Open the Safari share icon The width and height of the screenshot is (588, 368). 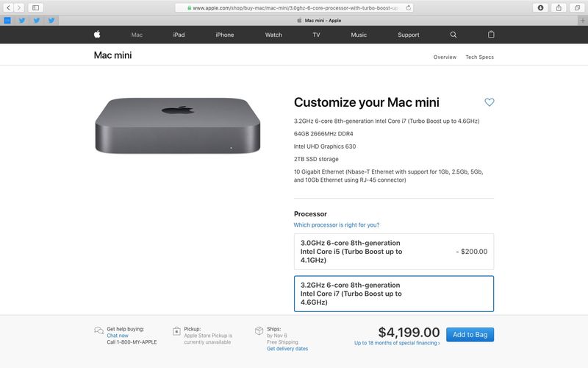(x=559, y=7)
